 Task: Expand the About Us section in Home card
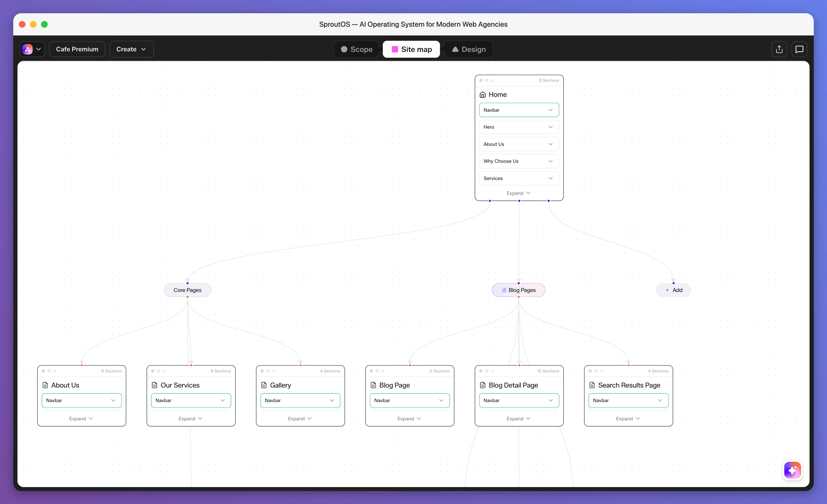(519, 144)
